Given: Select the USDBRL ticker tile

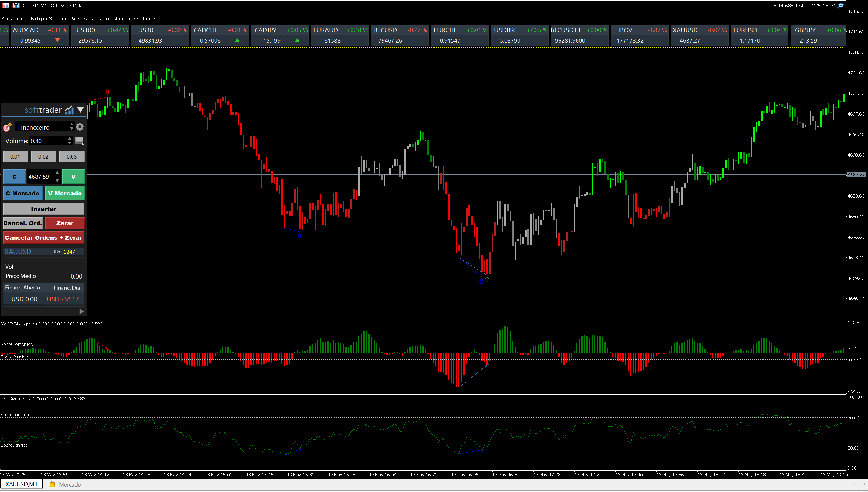Looking at the screenshot, I should point(519,35).
